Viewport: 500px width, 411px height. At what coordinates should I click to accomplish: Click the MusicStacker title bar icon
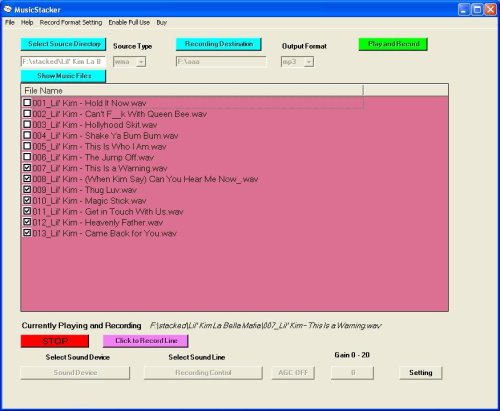coord(8,9)
